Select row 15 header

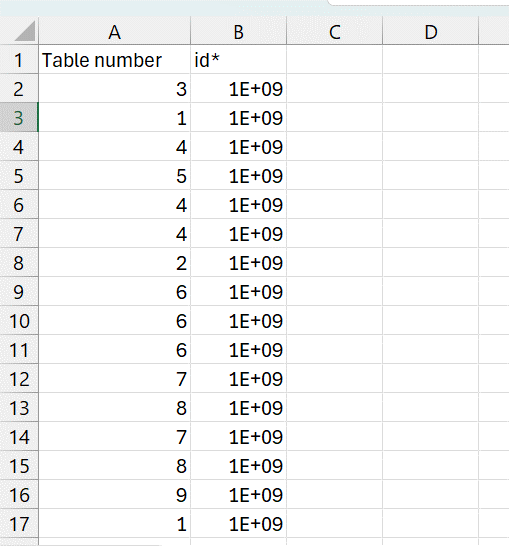click(x=19, y=466)
